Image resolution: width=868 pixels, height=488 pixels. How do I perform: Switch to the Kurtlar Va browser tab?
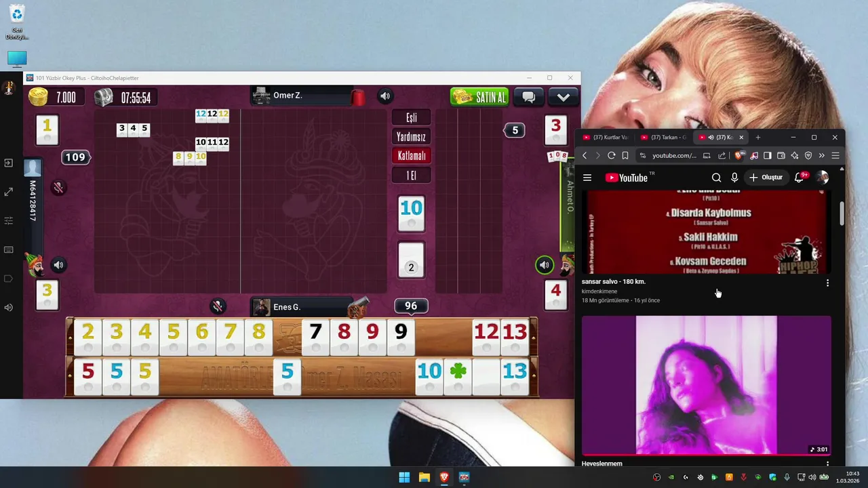606,138
